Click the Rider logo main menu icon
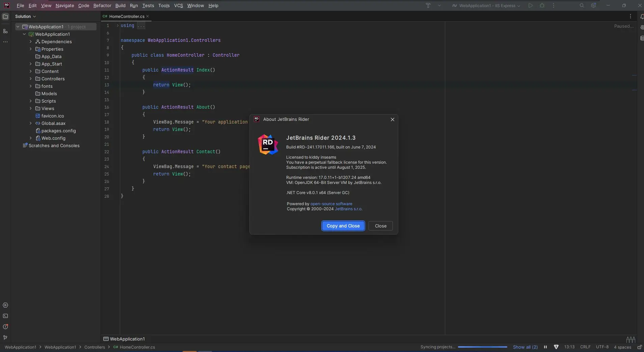 (x=6, y=5)
